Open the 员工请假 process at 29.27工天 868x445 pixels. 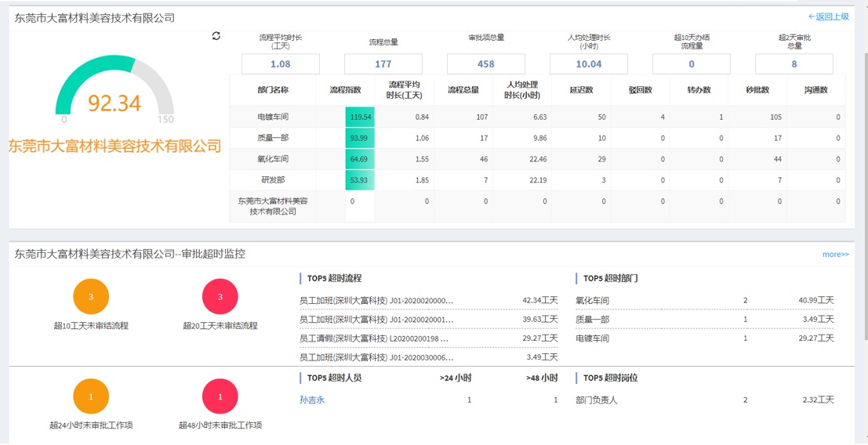428,338
